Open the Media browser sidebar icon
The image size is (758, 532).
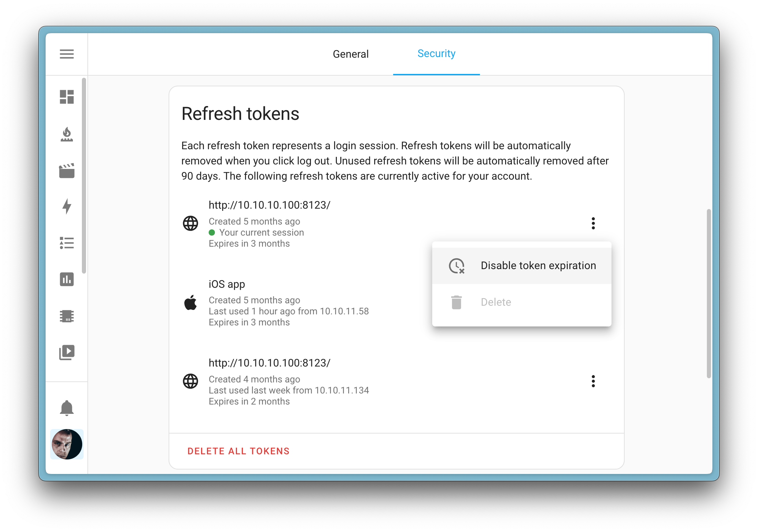(67, 352)
